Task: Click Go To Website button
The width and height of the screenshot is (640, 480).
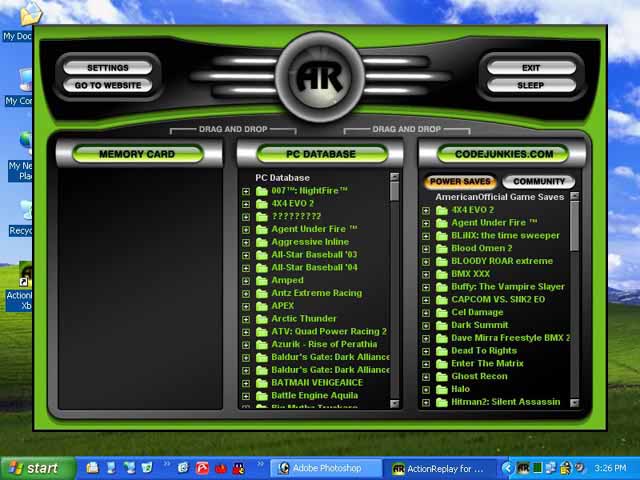Action: (108, 85)
